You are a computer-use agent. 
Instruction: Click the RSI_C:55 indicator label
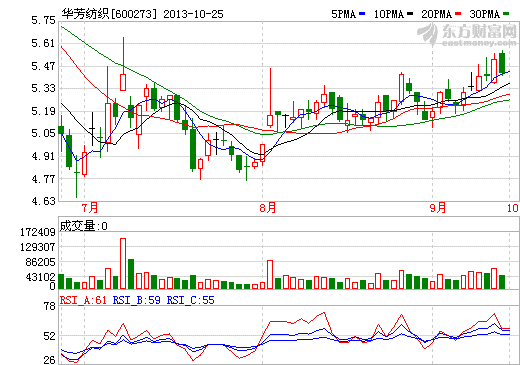pos(191,300)
